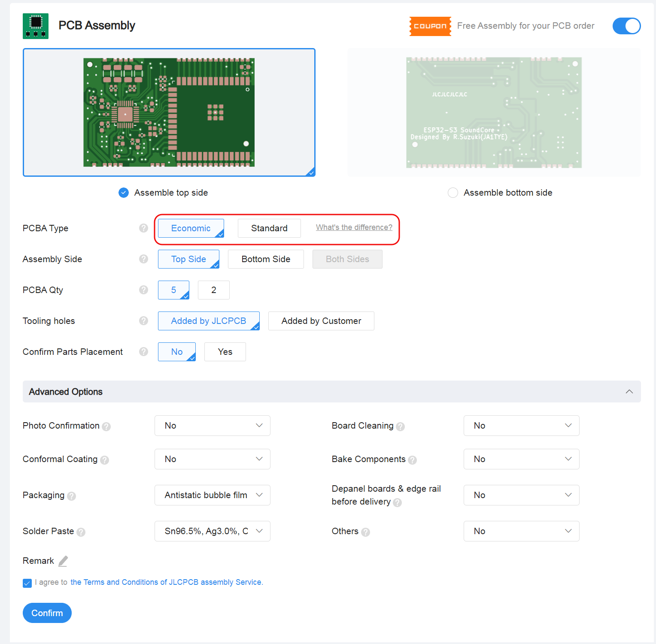The image size is (656, 644).
Task: Open the PCBA Type help icon
Action: [143, 228]
